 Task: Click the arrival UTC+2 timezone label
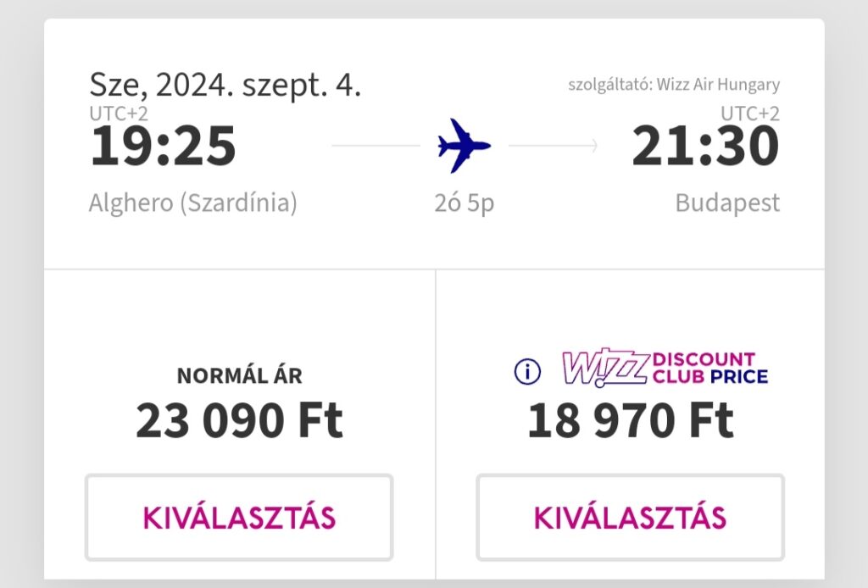tap(750, 114)
